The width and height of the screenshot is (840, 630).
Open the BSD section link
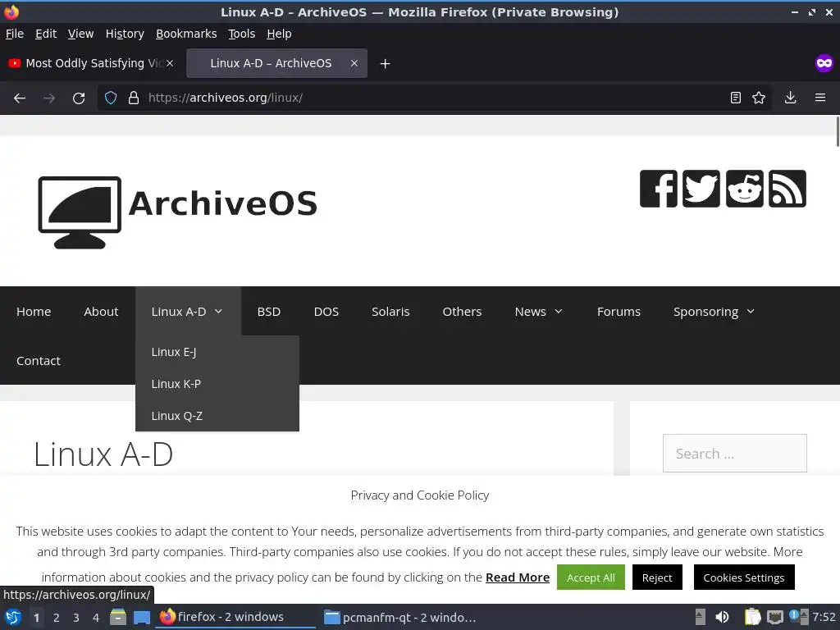pyautogui.click(x=269, y=311)
